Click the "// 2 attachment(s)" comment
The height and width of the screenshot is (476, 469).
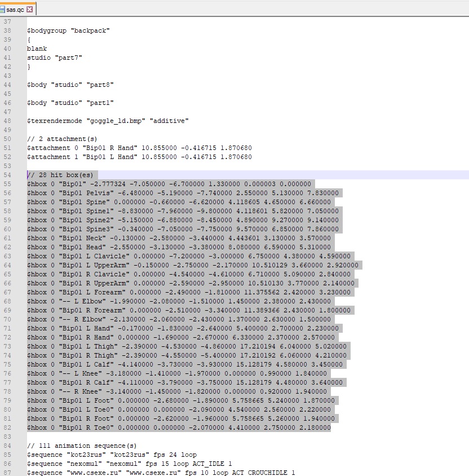pyautogui.click(x=62, y=139)
